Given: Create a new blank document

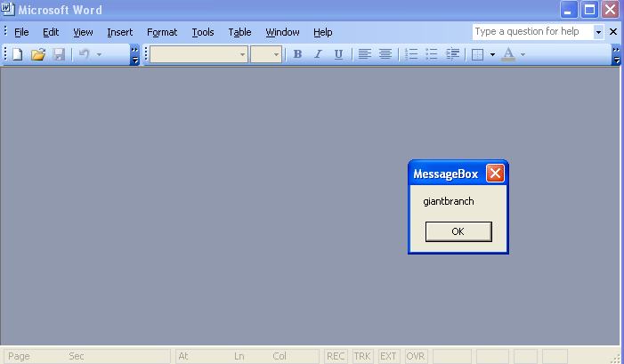Looking at the screenshot, I should point(18,54).
